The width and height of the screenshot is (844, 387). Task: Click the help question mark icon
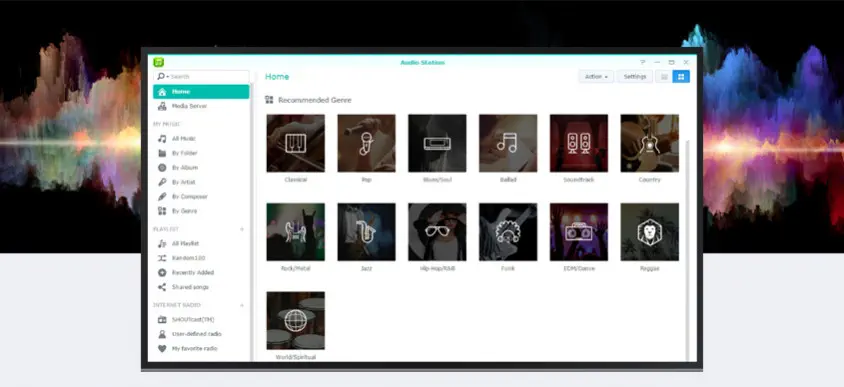tap(642, 62)
